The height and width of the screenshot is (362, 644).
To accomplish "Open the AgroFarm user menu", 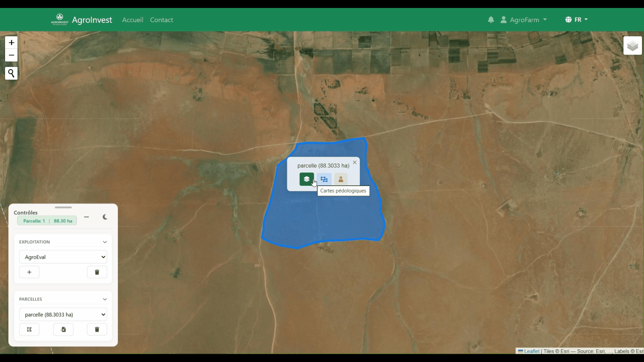I will point(524,20).
